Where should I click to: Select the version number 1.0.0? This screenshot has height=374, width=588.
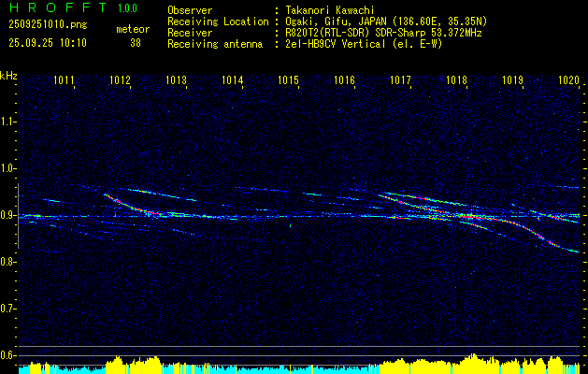coord(127,8)
